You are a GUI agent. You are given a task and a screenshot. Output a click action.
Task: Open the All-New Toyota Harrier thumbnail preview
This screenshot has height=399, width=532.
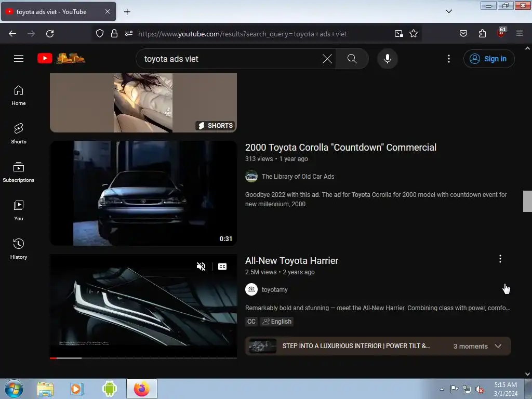[x=143, y=305]
